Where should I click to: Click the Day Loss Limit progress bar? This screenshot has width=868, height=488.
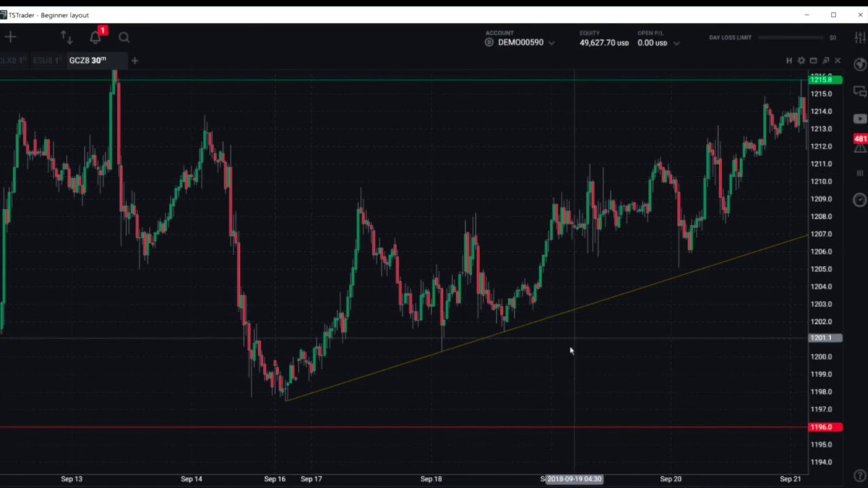[x=791, y=37]
